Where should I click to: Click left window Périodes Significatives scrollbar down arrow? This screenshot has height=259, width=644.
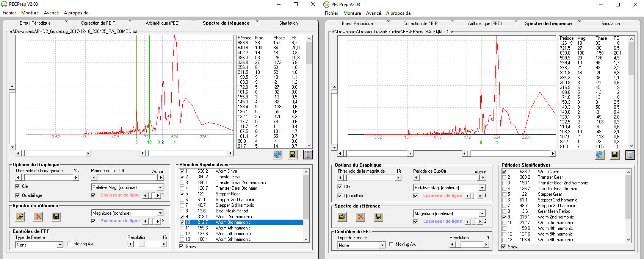(x=306, y=239)
